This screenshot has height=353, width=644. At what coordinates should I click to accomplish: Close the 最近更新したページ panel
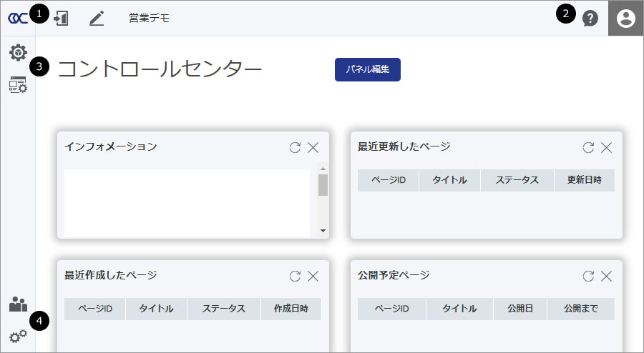click(606, 147)
